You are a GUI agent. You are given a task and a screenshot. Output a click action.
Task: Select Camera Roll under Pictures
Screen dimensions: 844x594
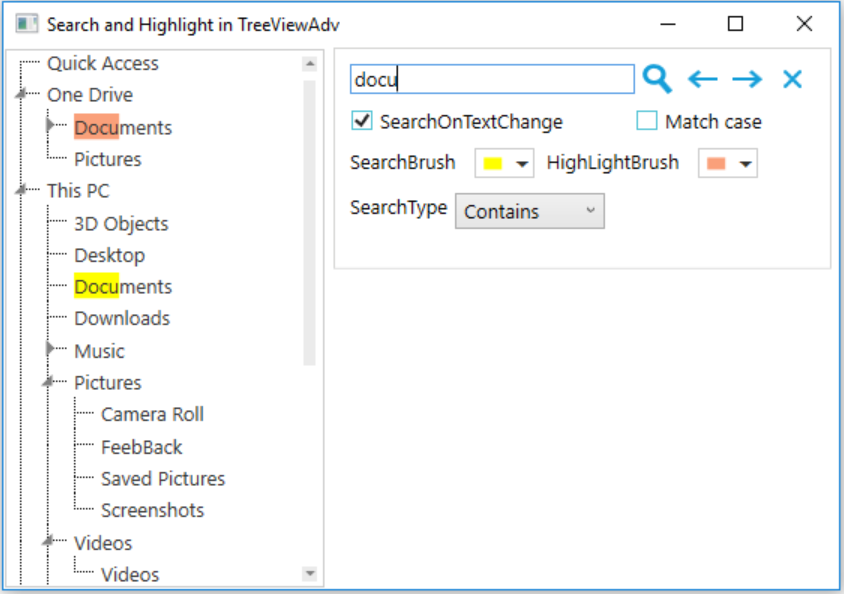click(x=152, y=414)
